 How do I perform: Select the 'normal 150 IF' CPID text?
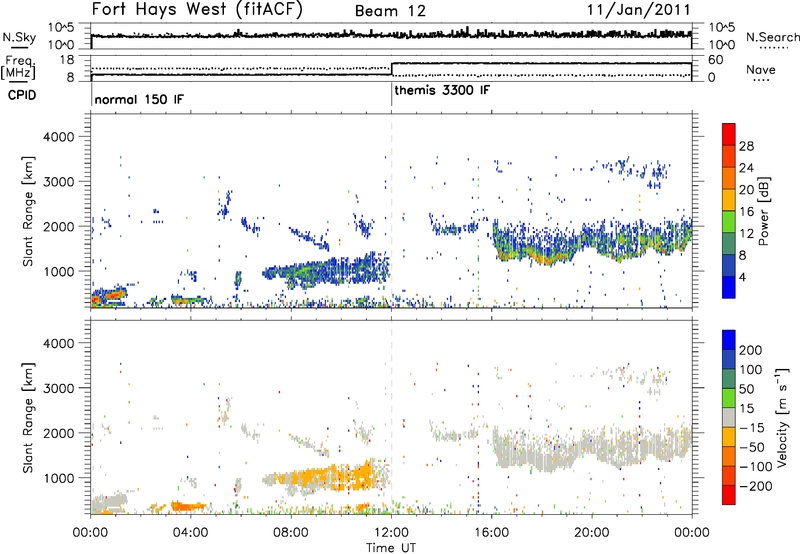click(x=139, y=99)
